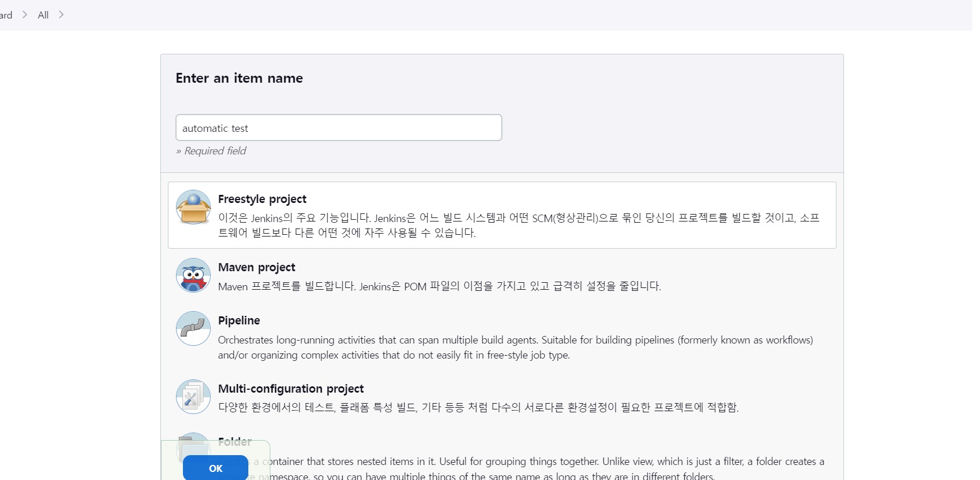Open the All breadcrumb link
Viewport: 980px width, 480px height.
point(43,15)
